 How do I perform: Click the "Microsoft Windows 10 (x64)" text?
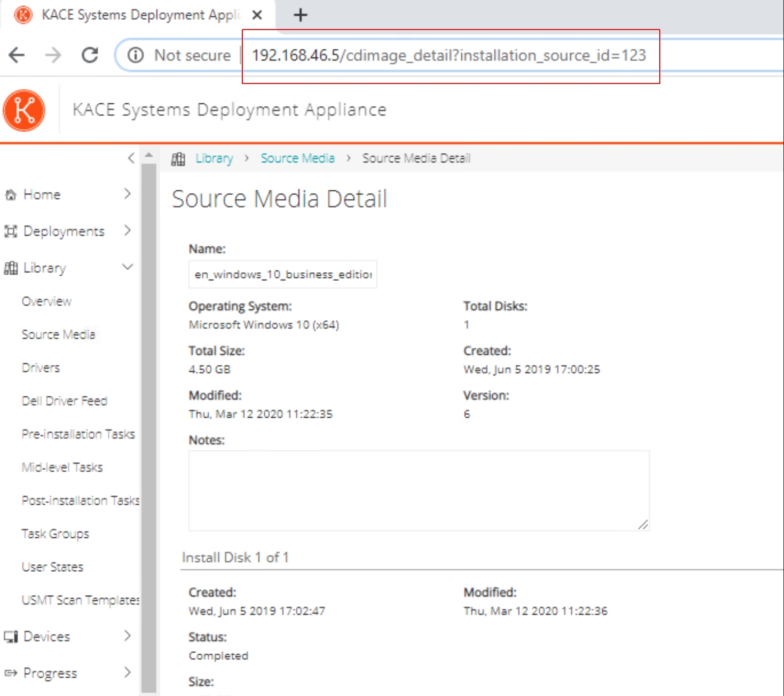pos(264,325)
